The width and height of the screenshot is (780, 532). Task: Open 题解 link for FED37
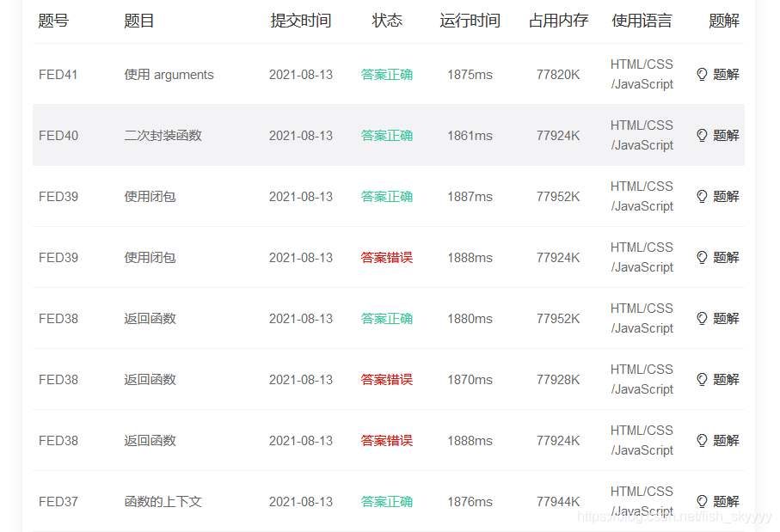[x=726, y=501]
